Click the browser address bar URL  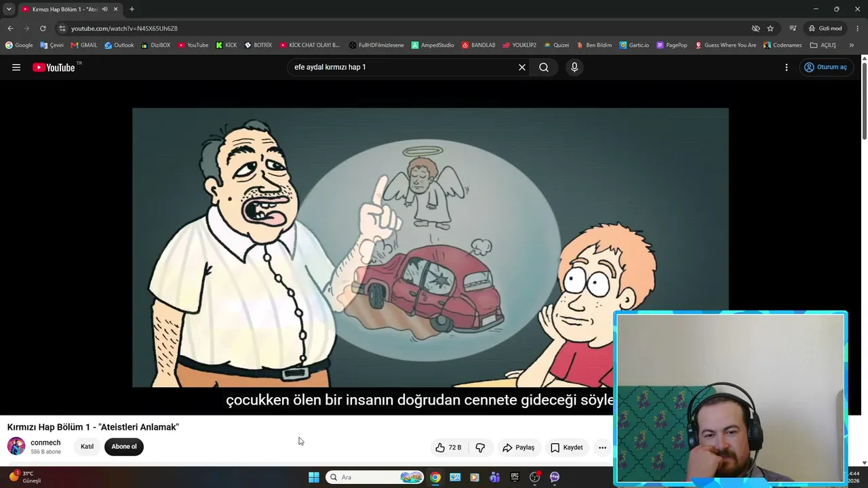[125, 28]
